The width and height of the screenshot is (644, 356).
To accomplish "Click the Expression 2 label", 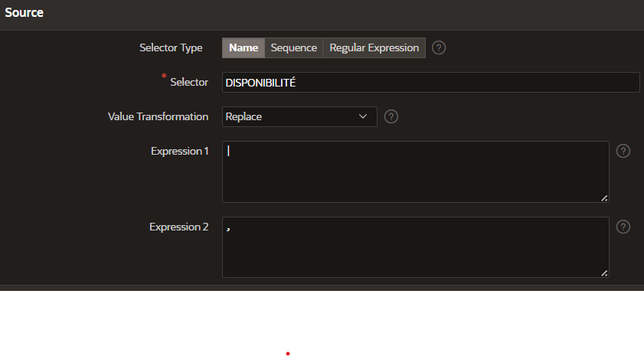I will 179,227.
